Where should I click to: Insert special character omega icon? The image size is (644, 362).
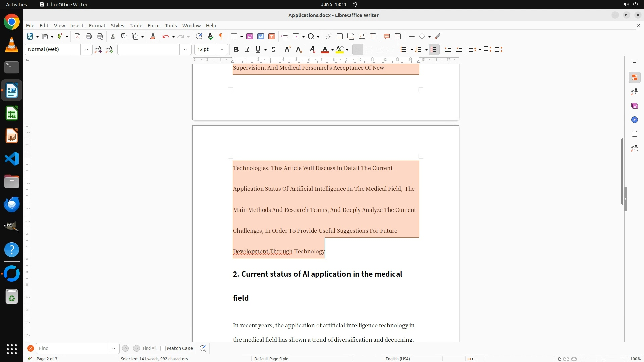311,36
